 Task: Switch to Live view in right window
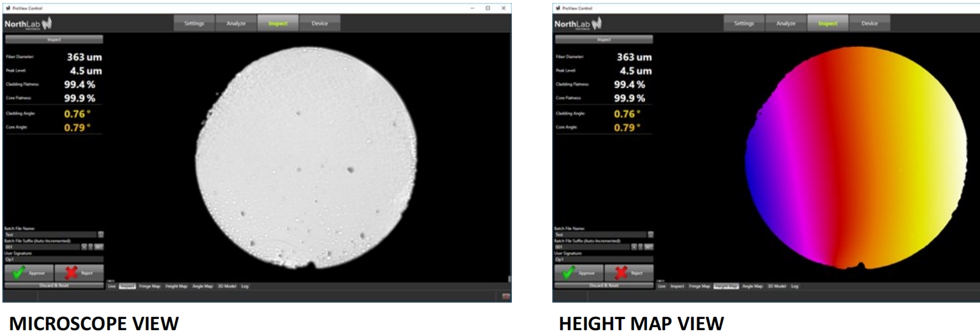[x=662, y=286]
